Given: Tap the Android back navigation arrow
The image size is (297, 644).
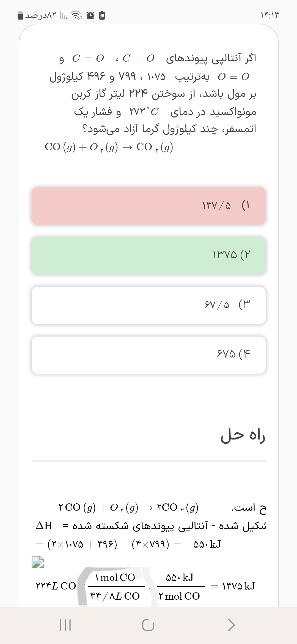Looking at the screenshot, I should point(231,625).
